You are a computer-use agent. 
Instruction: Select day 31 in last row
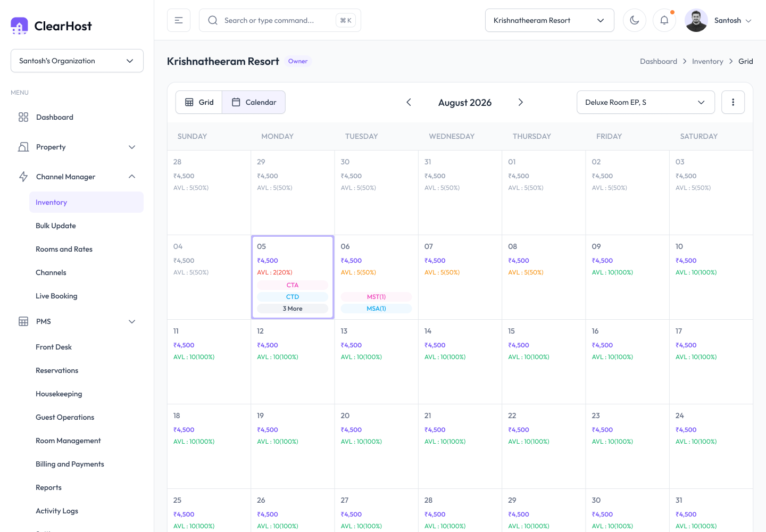pos(711,511)
